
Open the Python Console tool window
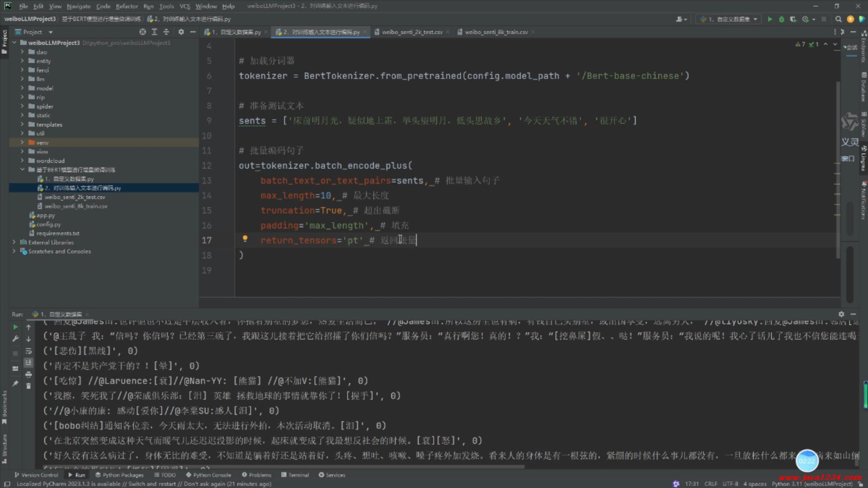(208, 475)
